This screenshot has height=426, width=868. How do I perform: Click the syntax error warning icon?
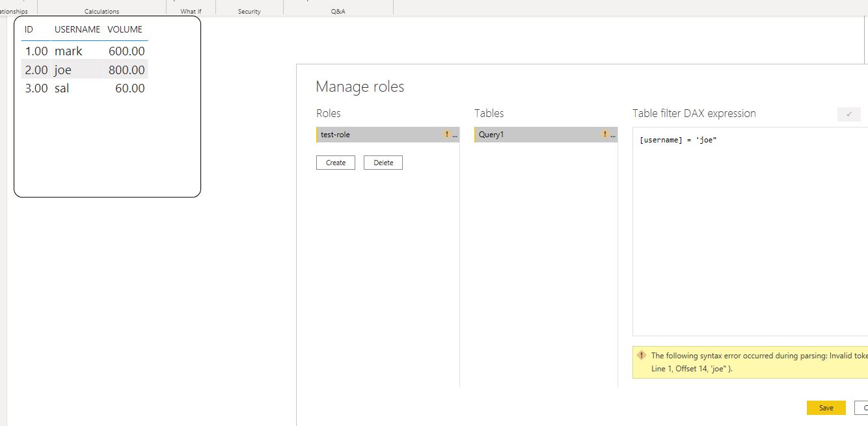pyautogui.click(x=642, y=356)
